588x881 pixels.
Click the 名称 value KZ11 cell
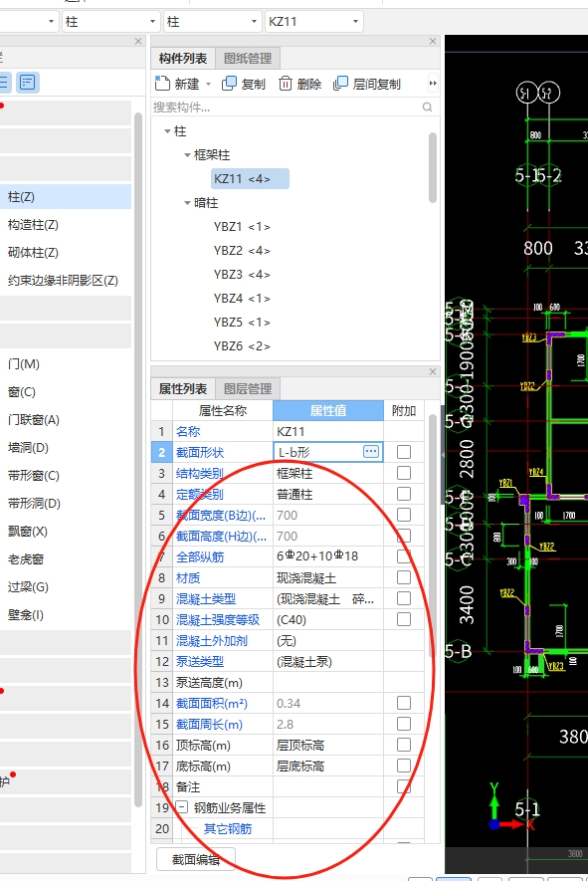click(x=328, y=431)
